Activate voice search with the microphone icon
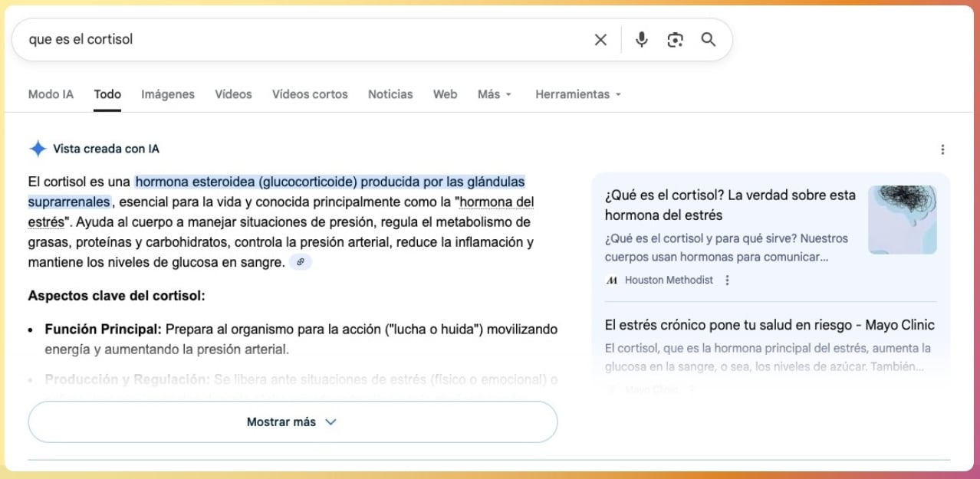 click(642, 39)
